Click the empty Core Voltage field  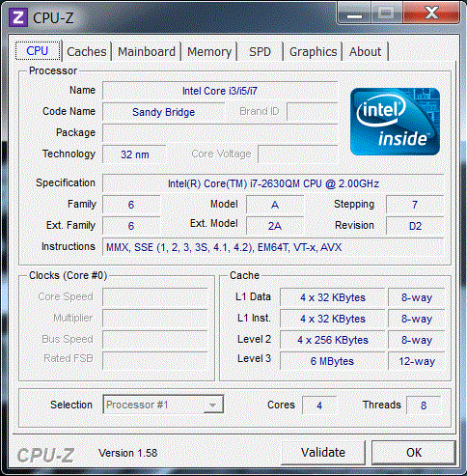click(297, 154)
